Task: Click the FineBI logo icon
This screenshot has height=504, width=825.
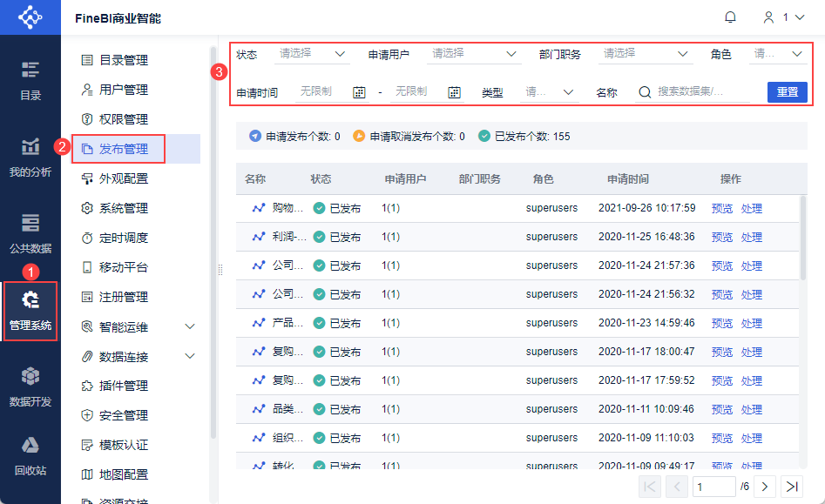Action: 30,17
